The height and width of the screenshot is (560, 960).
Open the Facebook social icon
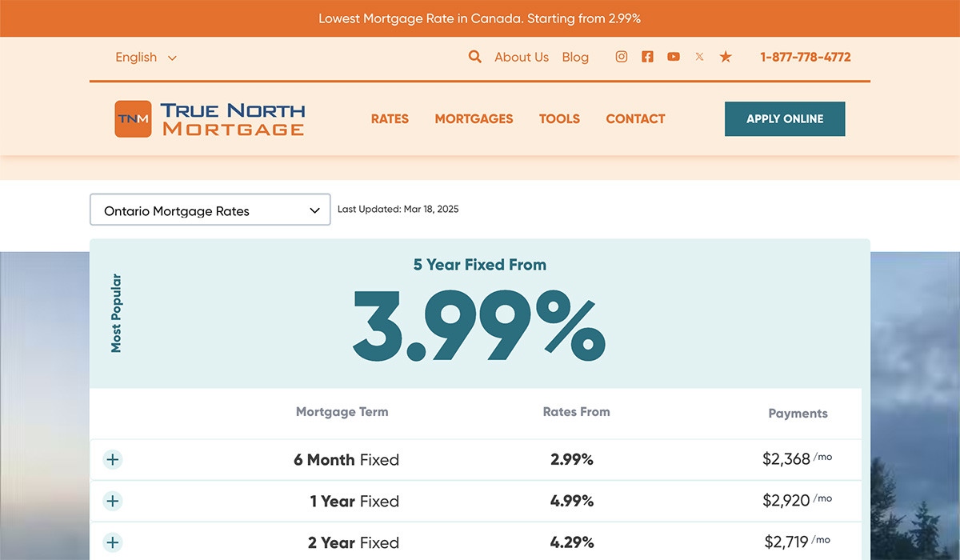[647, 57]
